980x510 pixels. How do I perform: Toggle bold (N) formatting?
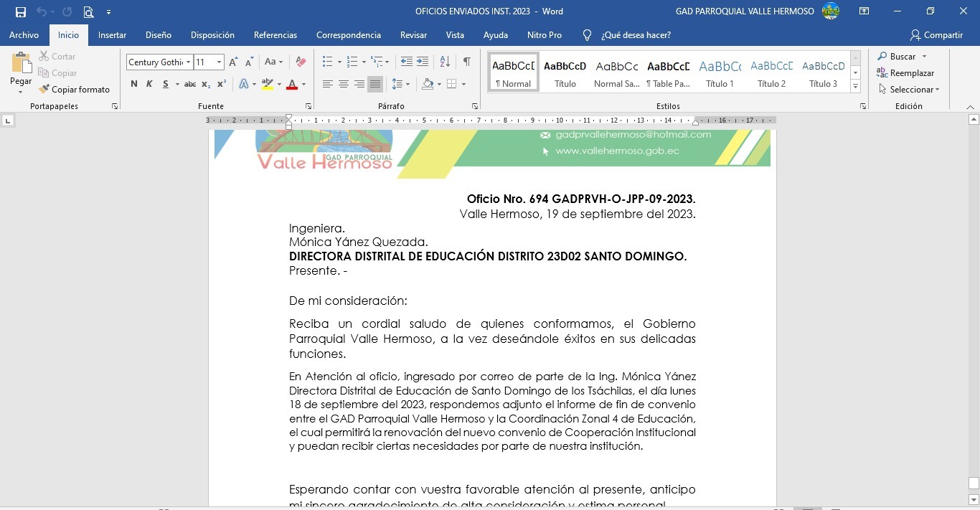tap(133, 85)
